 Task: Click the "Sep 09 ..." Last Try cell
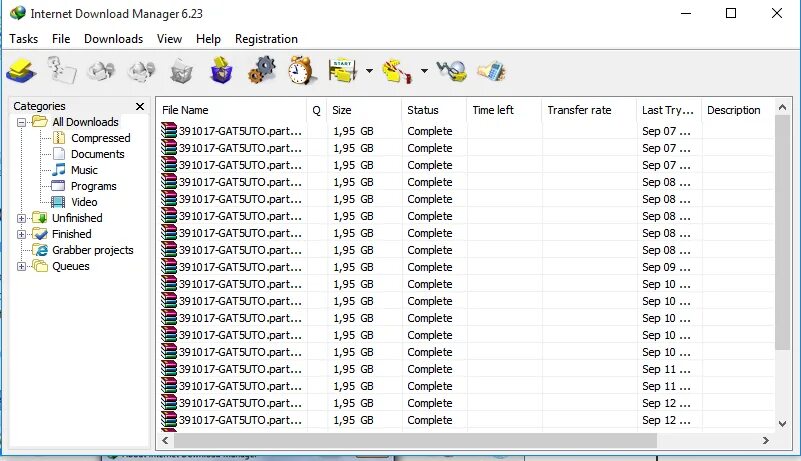click(666, 267)
